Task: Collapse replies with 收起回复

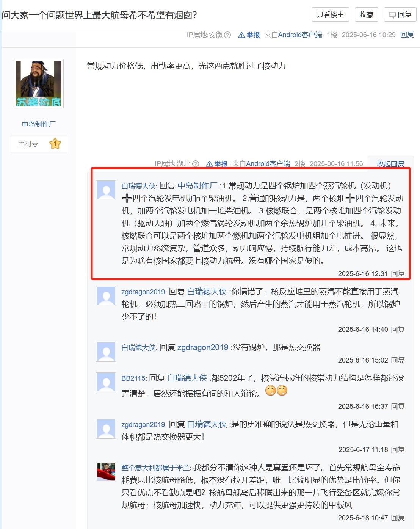Action: coord(390,164)
